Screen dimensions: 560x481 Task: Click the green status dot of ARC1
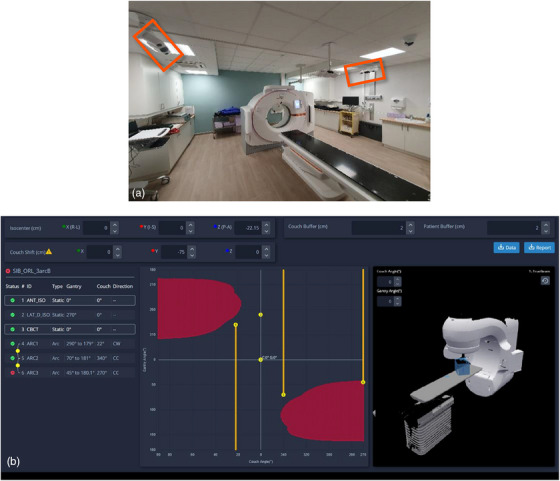(12, 344)
